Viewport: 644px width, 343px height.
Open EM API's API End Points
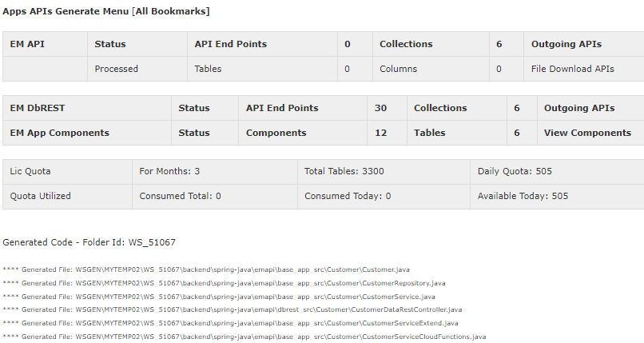click(x=230, y=44)
